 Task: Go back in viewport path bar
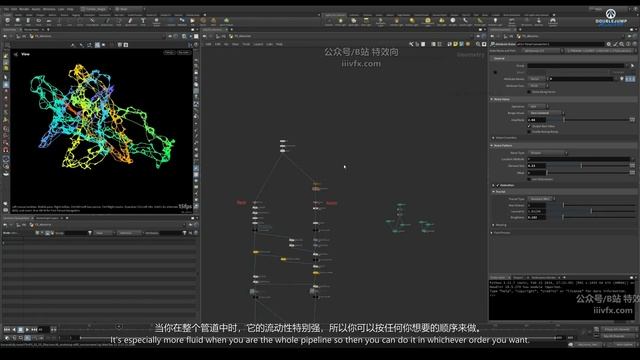(x=5, y=36)
